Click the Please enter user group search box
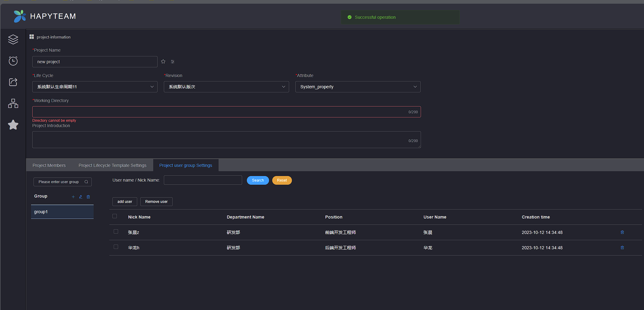Image resolution: width=644 pixels, height=310 pixels. [x=63, y=182]
